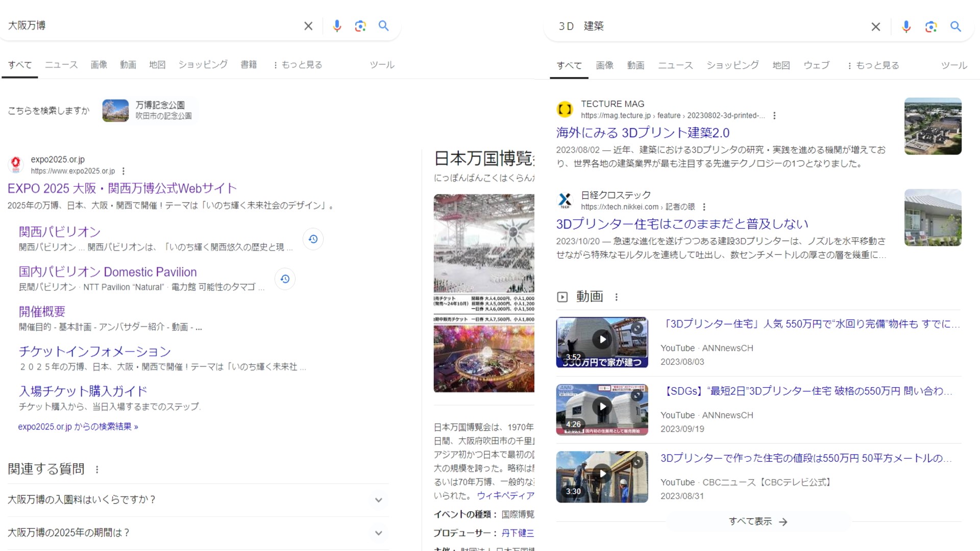Open the Expo 1970 opening ceremony photo
The width and height of the screenshot is (980, 551).
(484, 243)
